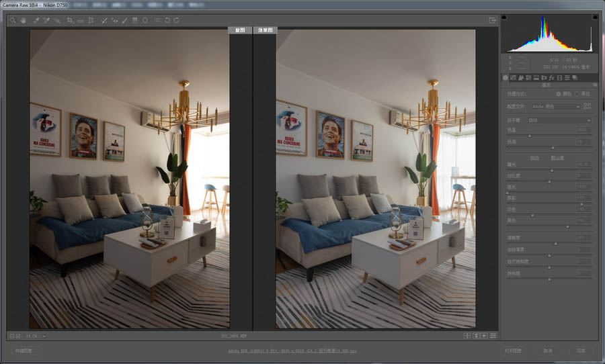The width and height of the screenshot is (605, 364).
Task: Select the Radial Filter tool
Action: pyautogui.click(x=145, y=20)
